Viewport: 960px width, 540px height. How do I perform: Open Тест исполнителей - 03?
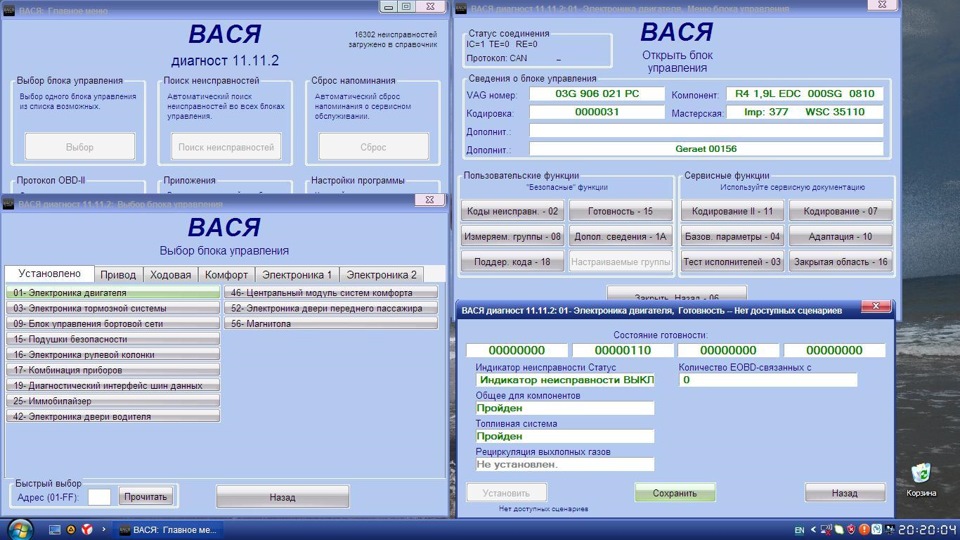[x=732, y=261]
